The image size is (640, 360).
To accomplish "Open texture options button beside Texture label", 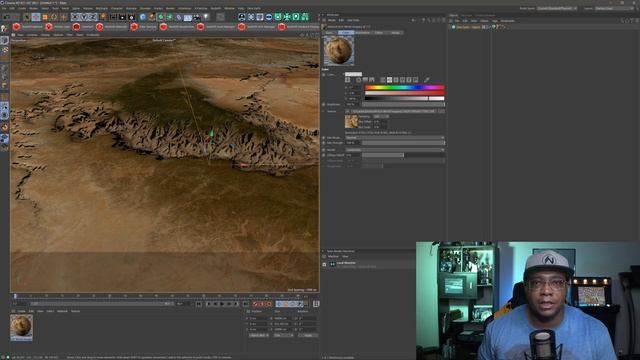I will [347, 111].
